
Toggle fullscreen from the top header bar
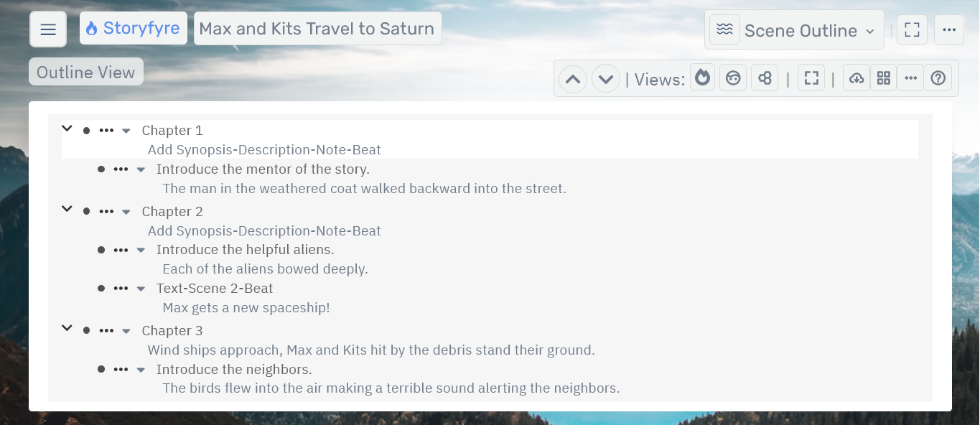[x=912, y=30]
